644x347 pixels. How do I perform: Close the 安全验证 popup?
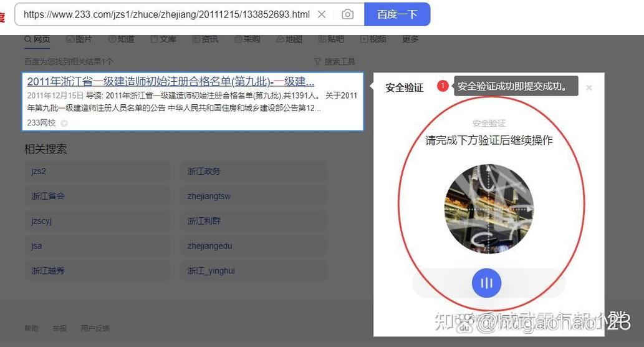[x=589, y=87]
